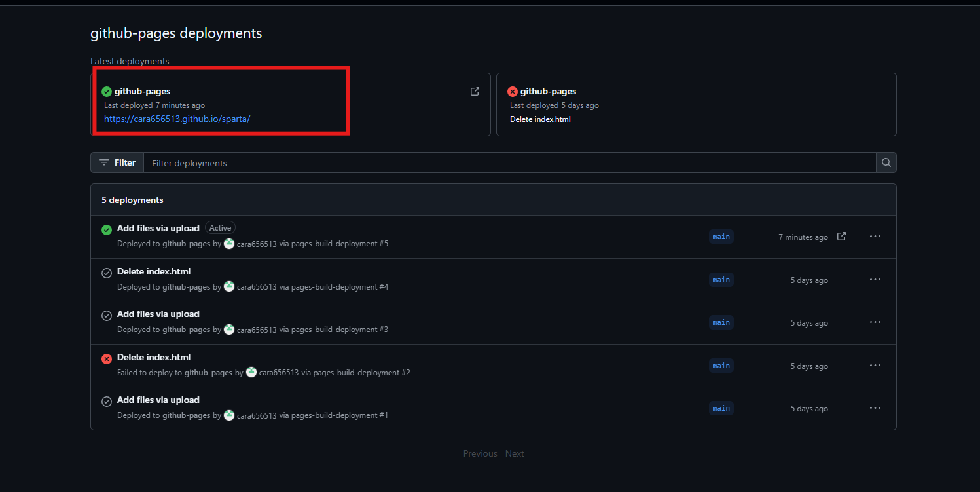This screenshot has width=980, height=492.
Task: Click status check icon of deployment #4
Action: pos(107,273)
